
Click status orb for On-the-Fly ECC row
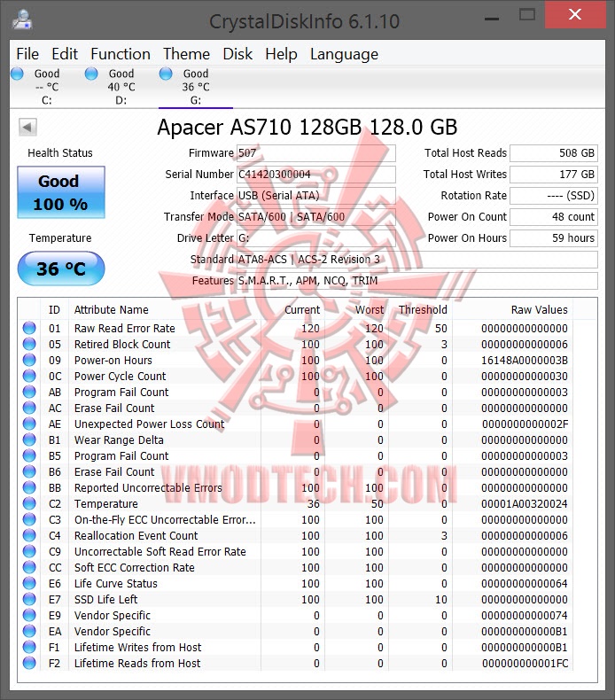[x=29, y=519]
